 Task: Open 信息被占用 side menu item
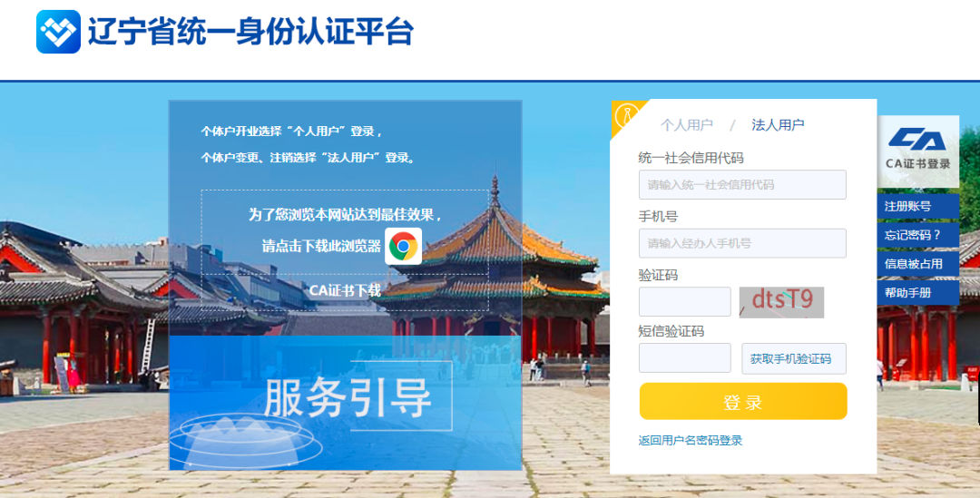[x=917, y=264]
